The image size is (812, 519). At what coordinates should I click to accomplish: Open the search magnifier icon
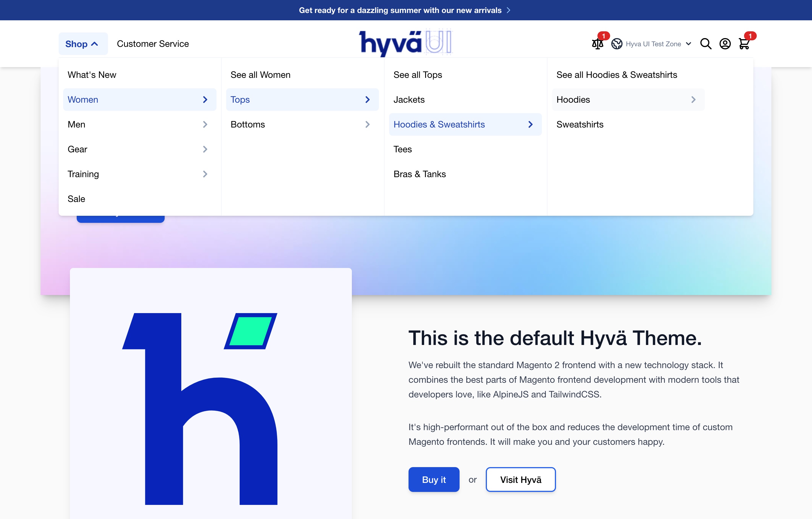tap(705, 44)
